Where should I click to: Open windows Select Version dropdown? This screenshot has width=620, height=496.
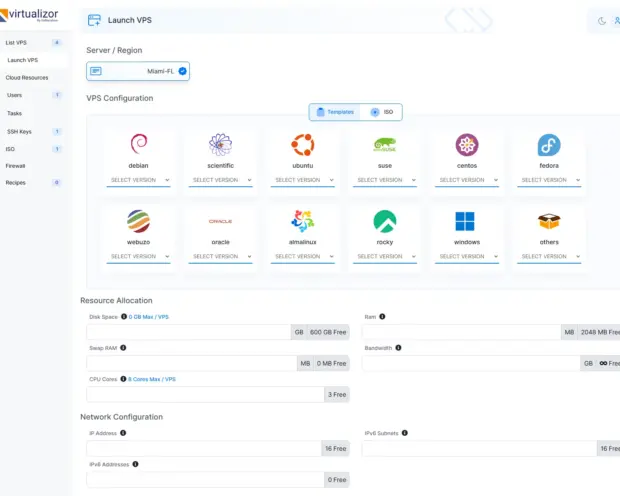coord(467,256)
